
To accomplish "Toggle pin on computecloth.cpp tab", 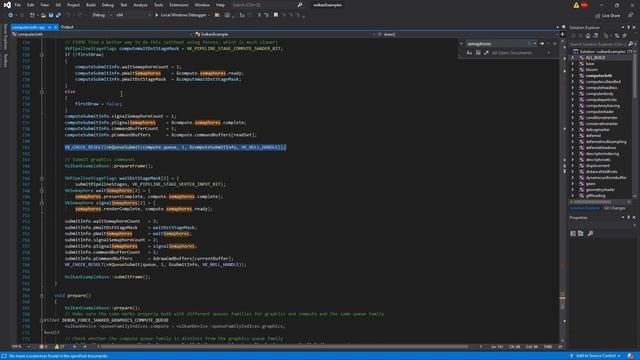I will point(49,27).
